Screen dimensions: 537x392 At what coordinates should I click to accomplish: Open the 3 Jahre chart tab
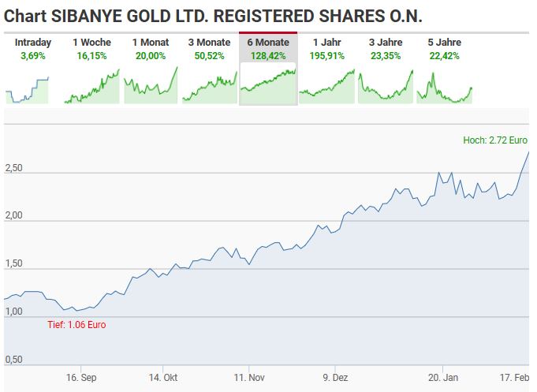(386, 43)
